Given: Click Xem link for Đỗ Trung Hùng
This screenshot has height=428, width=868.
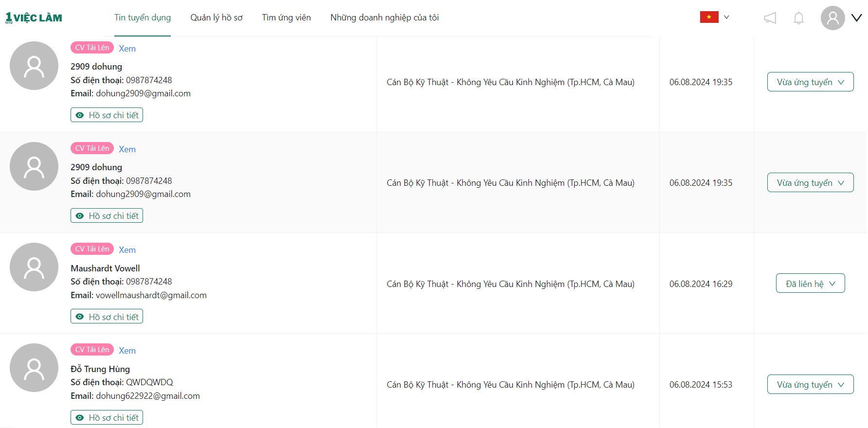Looking at the screenshot, I should [127, 351].
